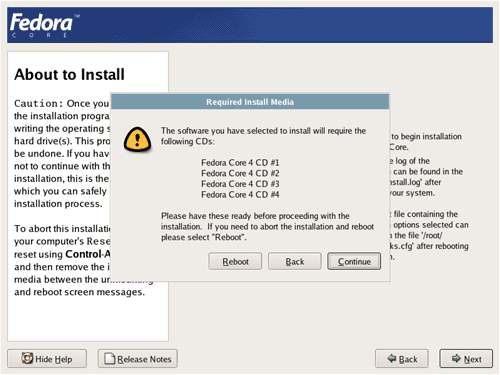Click the Fedora Core 4 CD #3 entry
Screen dimensions: 500x375
(x=240, y=184)
